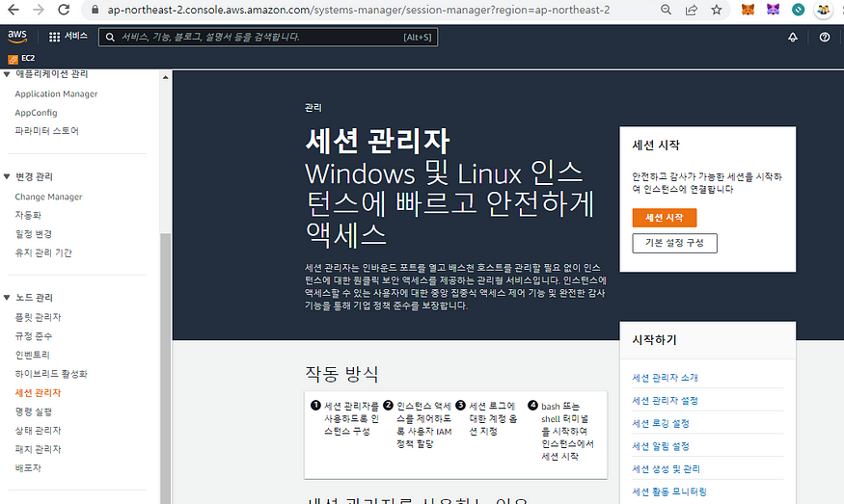Screen dimensions: 844x504
Task: Open the 세션 관리자 소개 link
Action: pos(666,378)
